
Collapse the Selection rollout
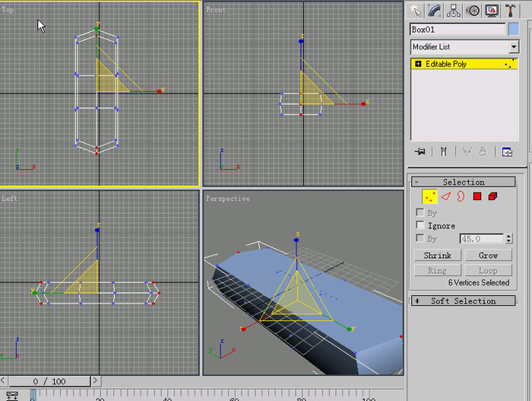(463, 182)
